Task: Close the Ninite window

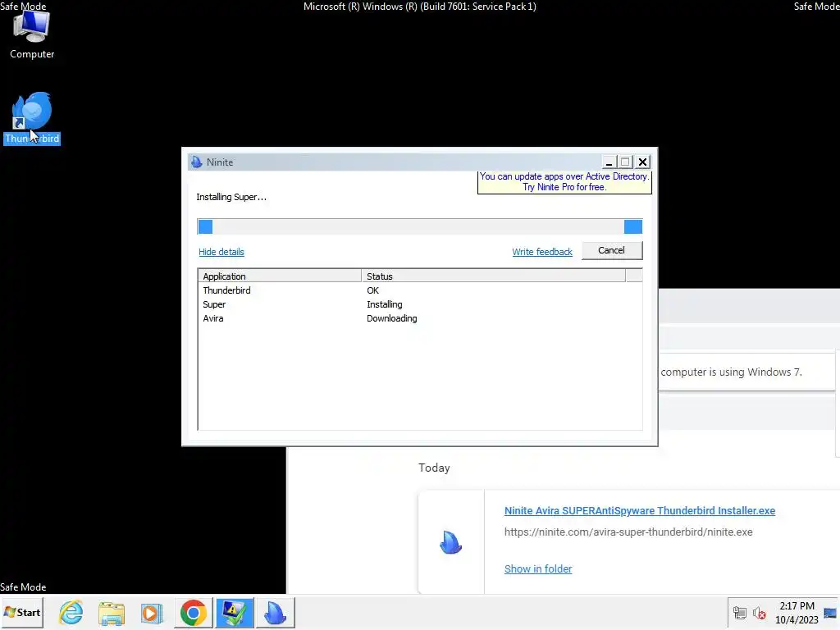Action: (x=643, y=162)
